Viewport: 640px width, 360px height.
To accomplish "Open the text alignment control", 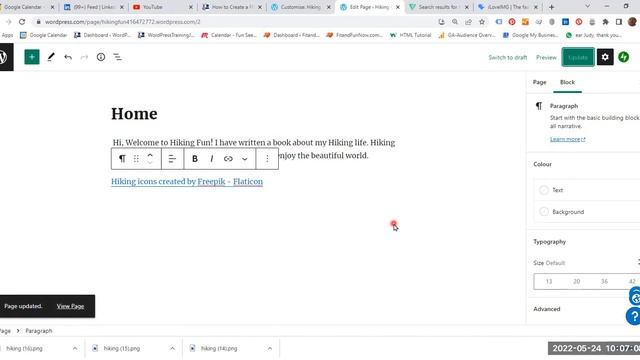I will click(172, 159).
